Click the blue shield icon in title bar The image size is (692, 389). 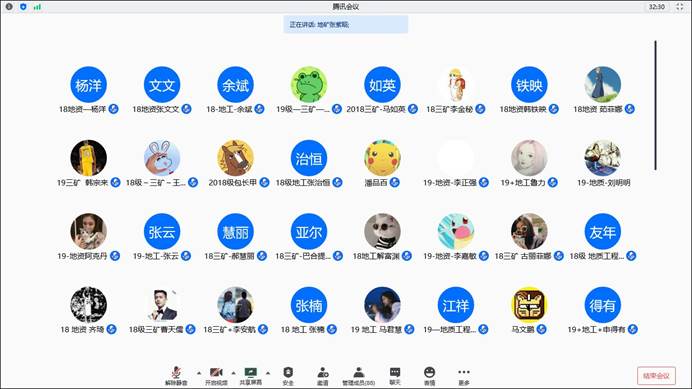(x=23, y=7)
